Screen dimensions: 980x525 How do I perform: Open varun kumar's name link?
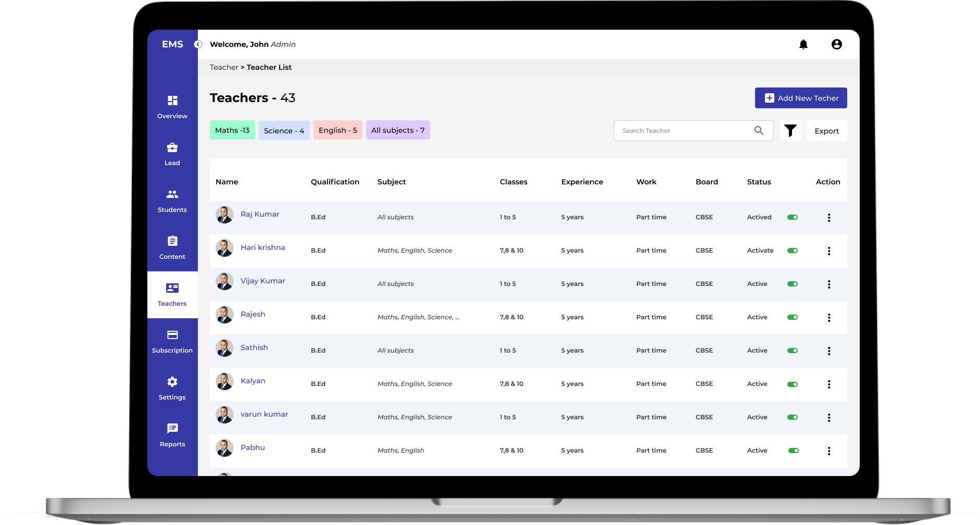point(265,414)
